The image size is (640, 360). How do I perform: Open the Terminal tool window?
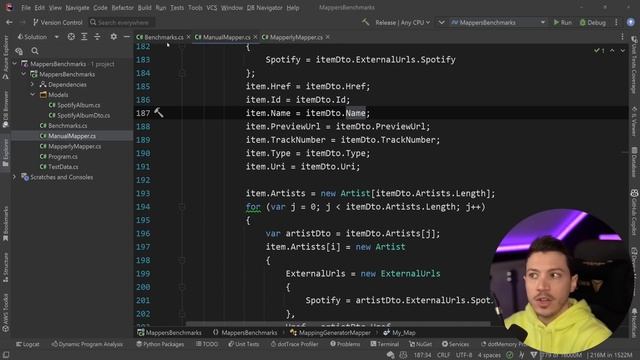click(384, 344)
